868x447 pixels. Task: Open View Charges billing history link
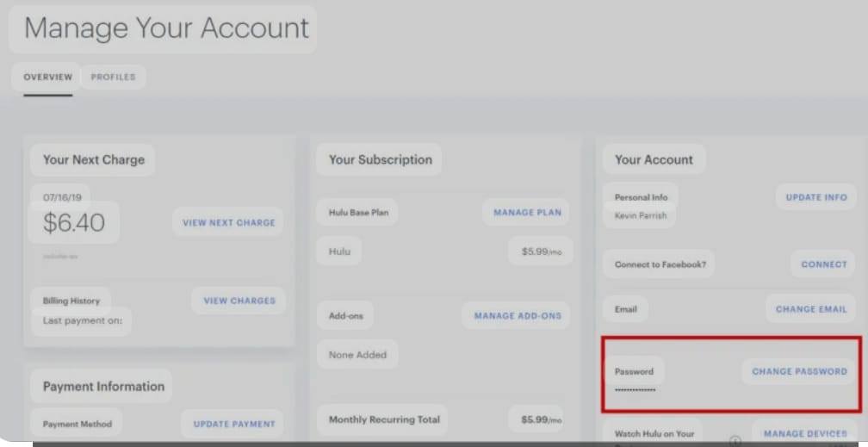239,301
